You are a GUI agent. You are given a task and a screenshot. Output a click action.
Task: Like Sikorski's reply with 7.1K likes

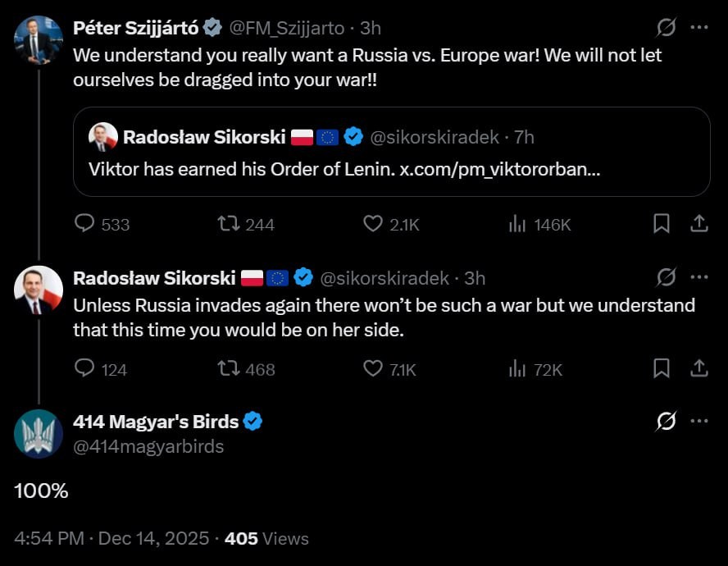[373, 369]
